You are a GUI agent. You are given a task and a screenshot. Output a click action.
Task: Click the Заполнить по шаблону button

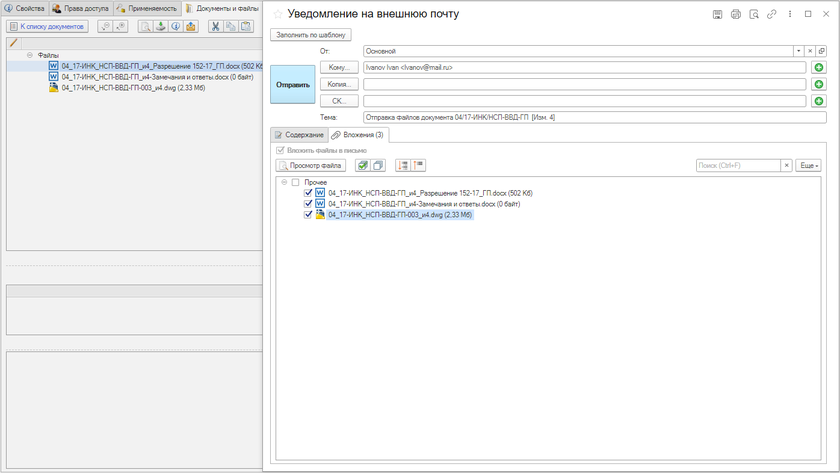310,35
